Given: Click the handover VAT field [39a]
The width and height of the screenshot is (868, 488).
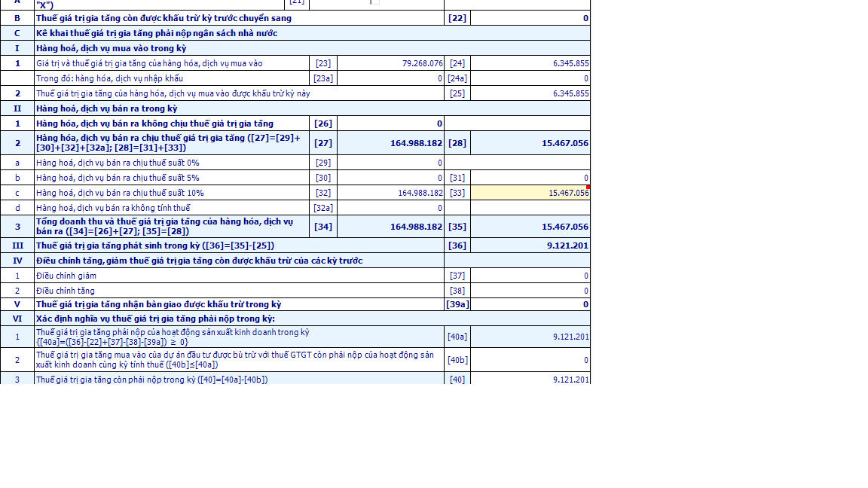Looking at the screenshot, I should coord(530,304).
